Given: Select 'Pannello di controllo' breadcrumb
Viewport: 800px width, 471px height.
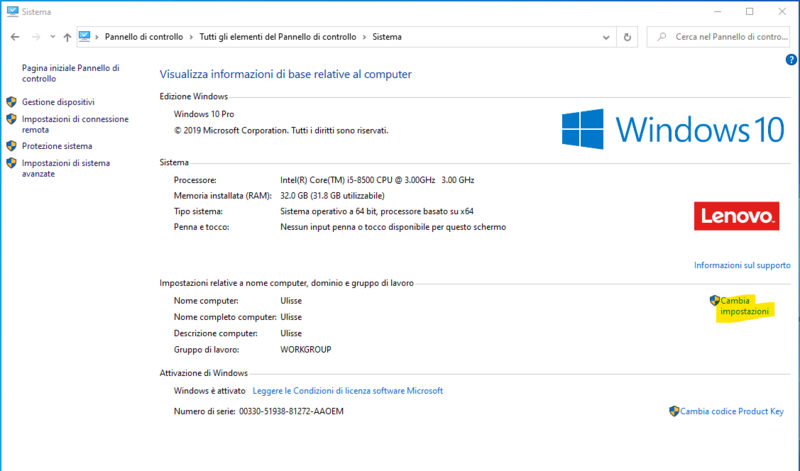Looking at the screenshot, I should tap(143, 37).
